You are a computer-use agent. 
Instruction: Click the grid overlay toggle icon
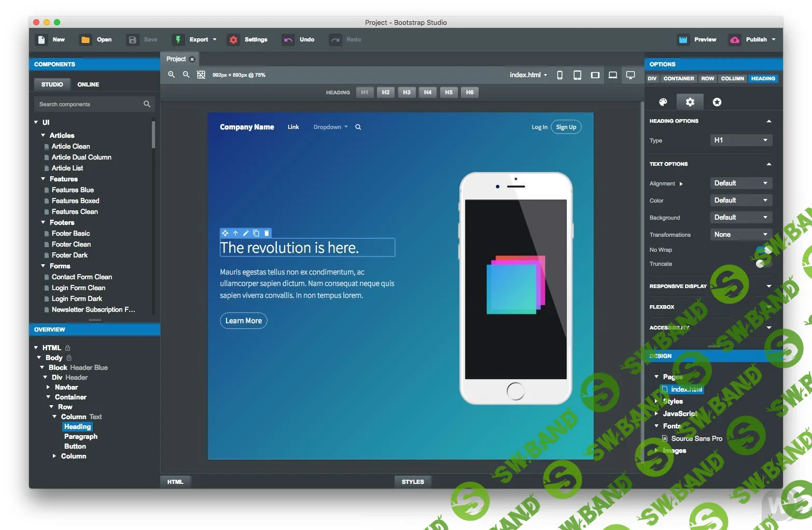tap(201, 75)
